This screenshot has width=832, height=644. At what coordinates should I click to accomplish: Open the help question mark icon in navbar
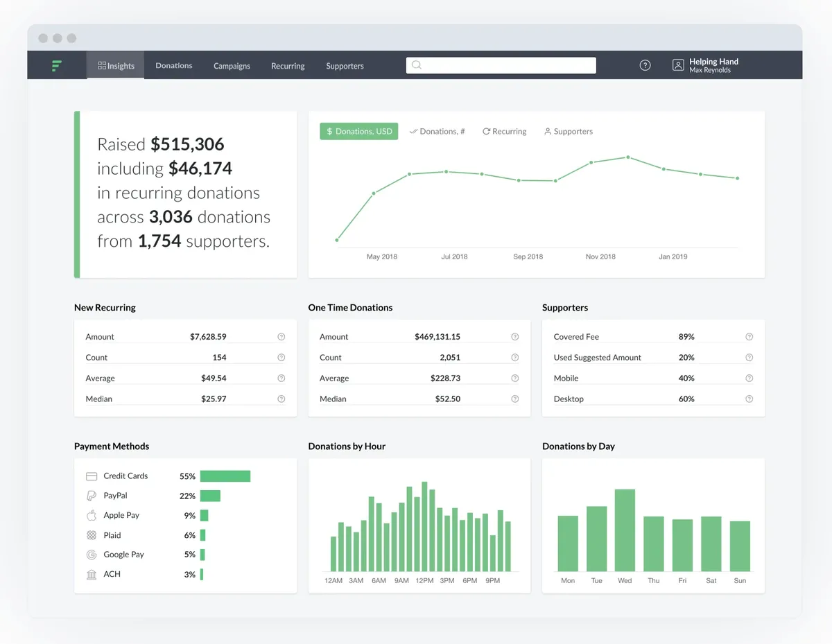pyautogui.click(x=645, y=65)
